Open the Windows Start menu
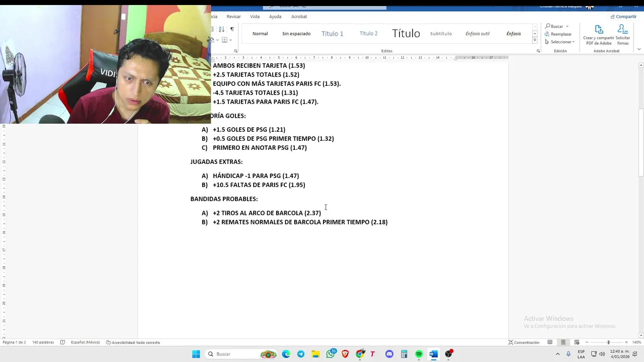This screenshot has width=644, height=362. [x=196, y=354]
